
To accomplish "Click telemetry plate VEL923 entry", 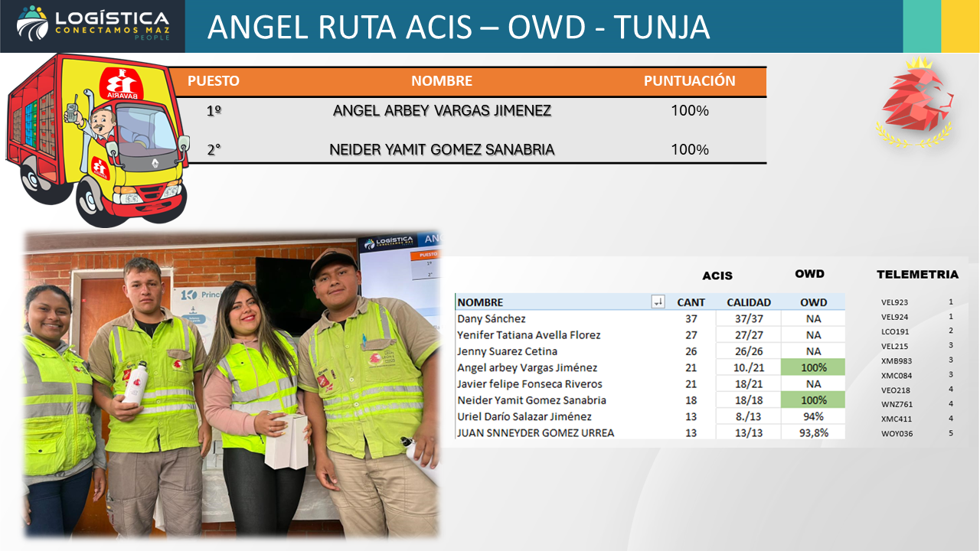I will click(894, 303).
